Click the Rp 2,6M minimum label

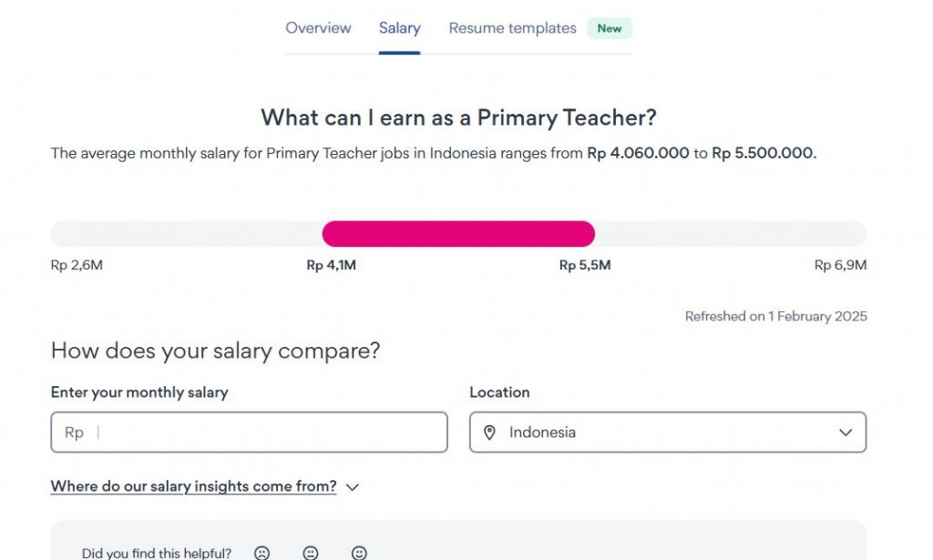click(x=77, y=266)
